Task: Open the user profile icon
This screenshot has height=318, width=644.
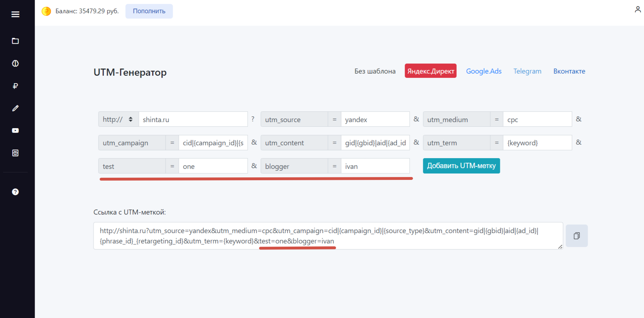Action: tap(638, 9)
